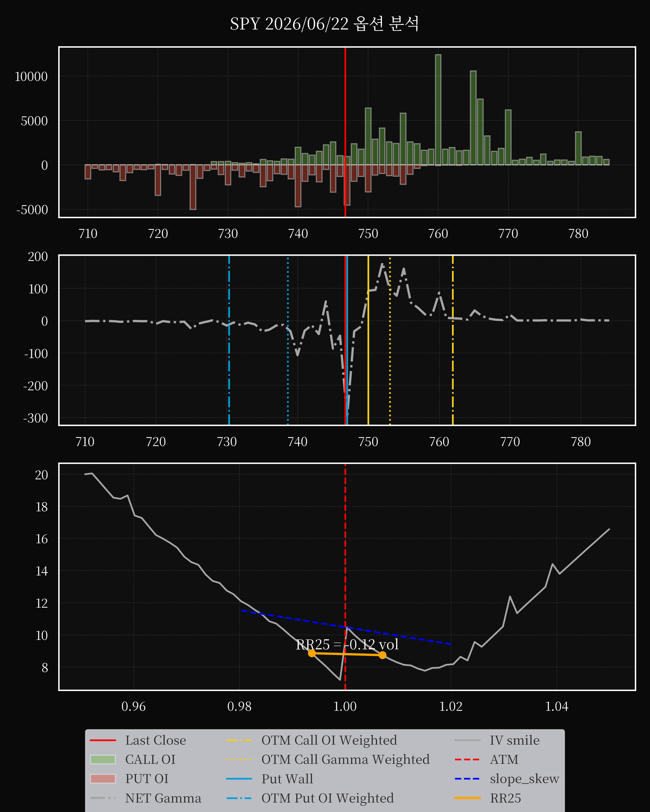Click the put OI bar at strike 720
Viewport: 650px width, 812px height.
point(158,180)
